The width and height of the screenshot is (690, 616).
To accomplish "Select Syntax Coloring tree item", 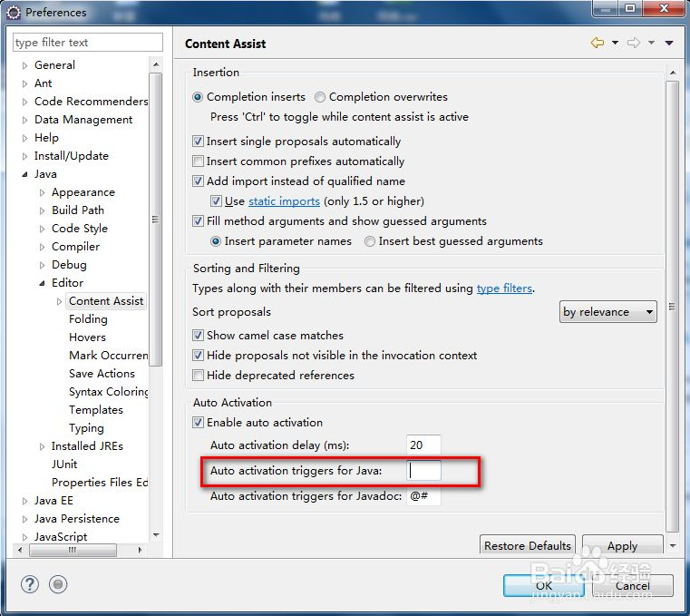I will pos(108,392).
